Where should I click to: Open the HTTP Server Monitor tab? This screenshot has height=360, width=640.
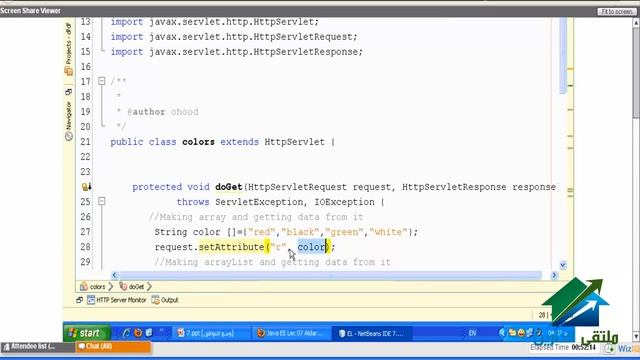[116, 300]
